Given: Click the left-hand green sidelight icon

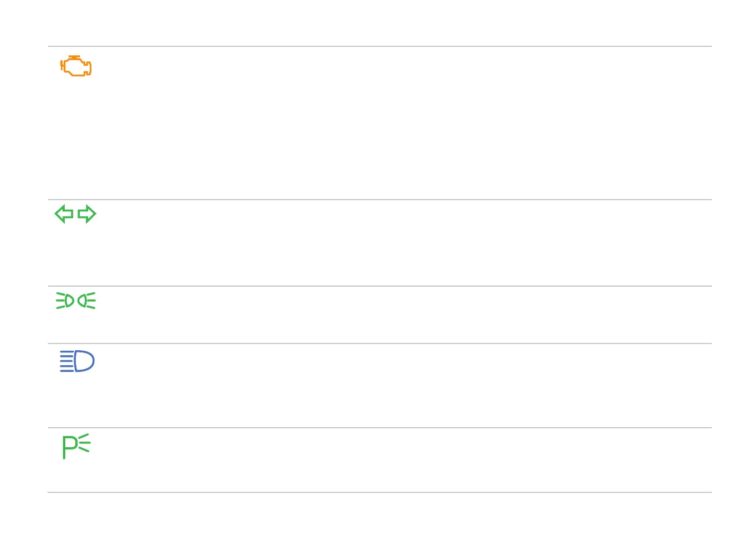Looking at the screenshot, I should 65,301.
